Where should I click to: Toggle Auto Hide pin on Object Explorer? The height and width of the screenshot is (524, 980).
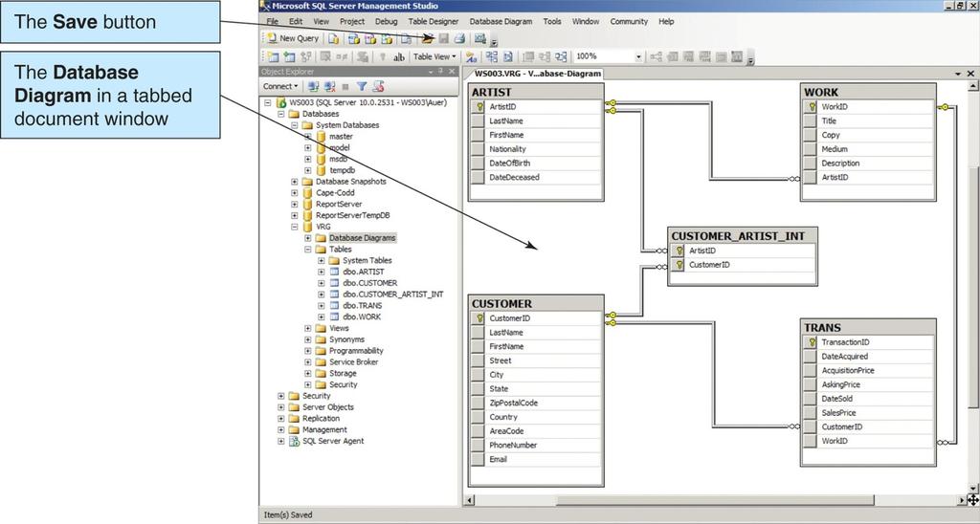point(441,71)
